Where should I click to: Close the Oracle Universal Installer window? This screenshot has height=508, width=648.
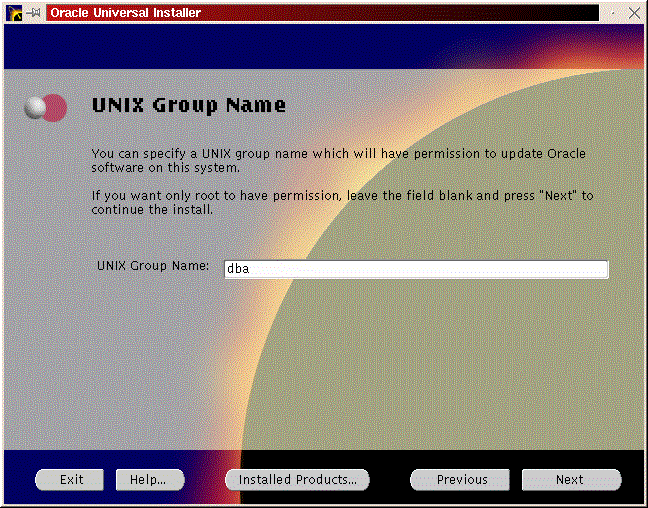coord(635,13)
